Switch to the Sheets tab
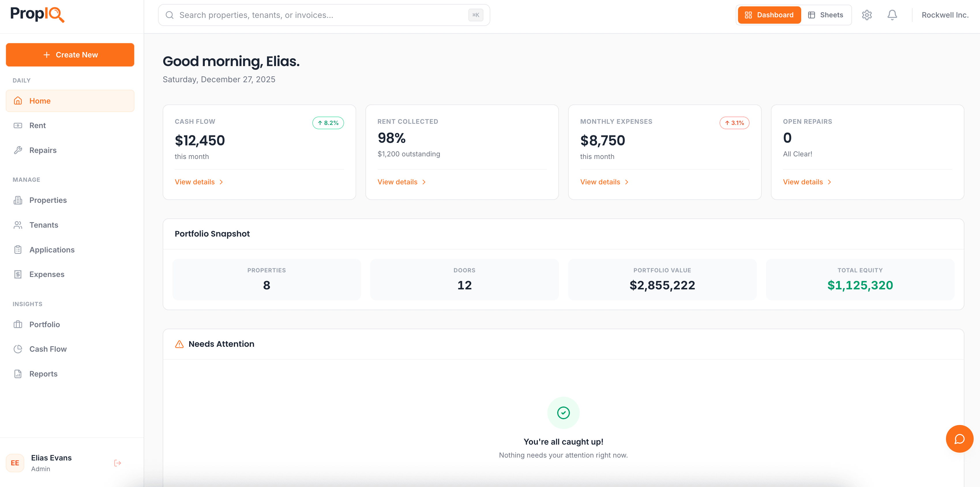Image resolution: width=980 pixels, height=487 pixels. 826,15
